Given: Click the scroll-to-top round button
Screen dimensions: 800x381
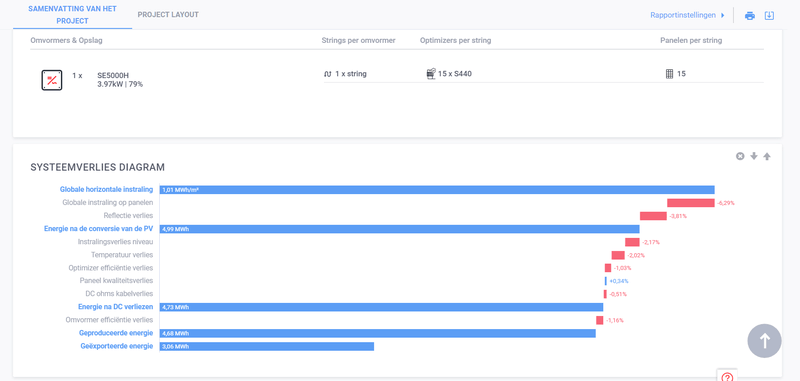Looking at the screenshot, I should (764, 341).
